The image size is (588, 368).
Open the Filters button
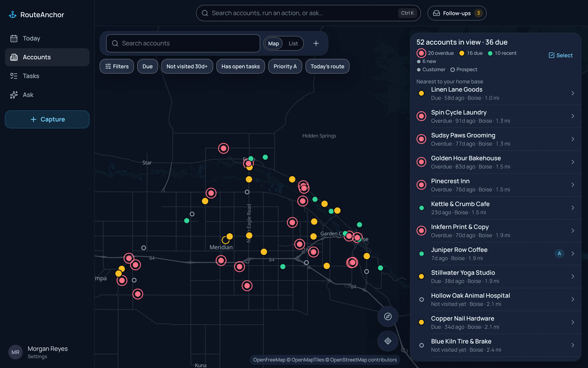117,66
